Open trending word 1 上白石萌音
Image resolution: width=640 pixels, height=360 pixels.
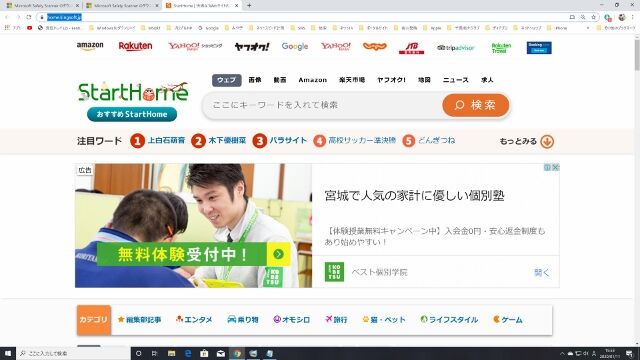(166, 140)
